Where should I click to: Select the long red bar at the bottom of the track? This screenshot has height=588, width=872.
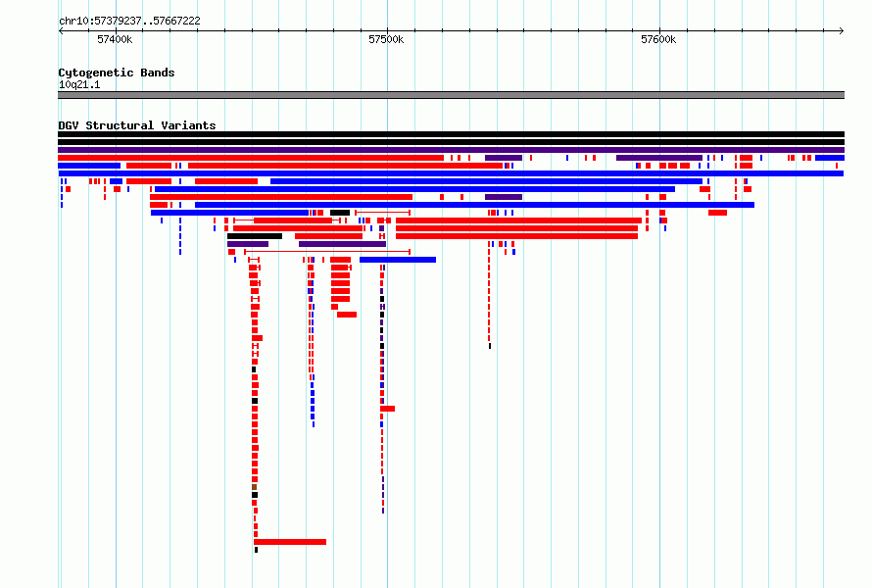coord(290,542)
